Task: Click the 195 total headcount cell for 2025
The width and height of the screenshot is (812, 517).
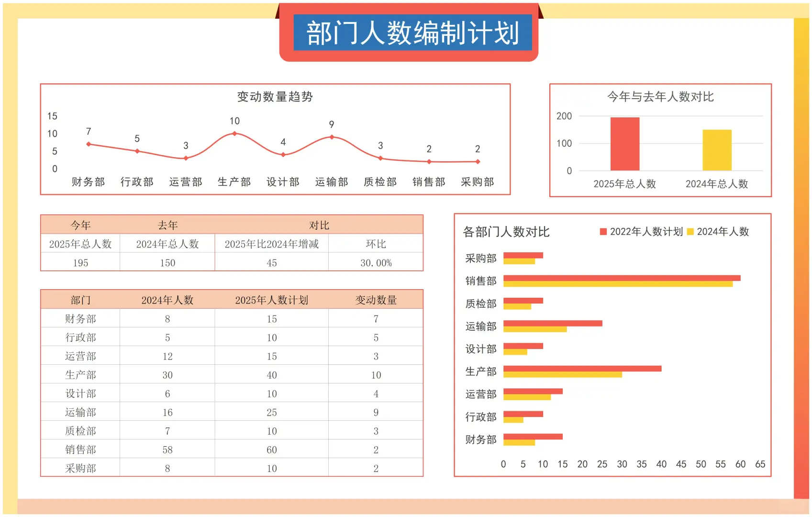Action: [x=81, y=262]
